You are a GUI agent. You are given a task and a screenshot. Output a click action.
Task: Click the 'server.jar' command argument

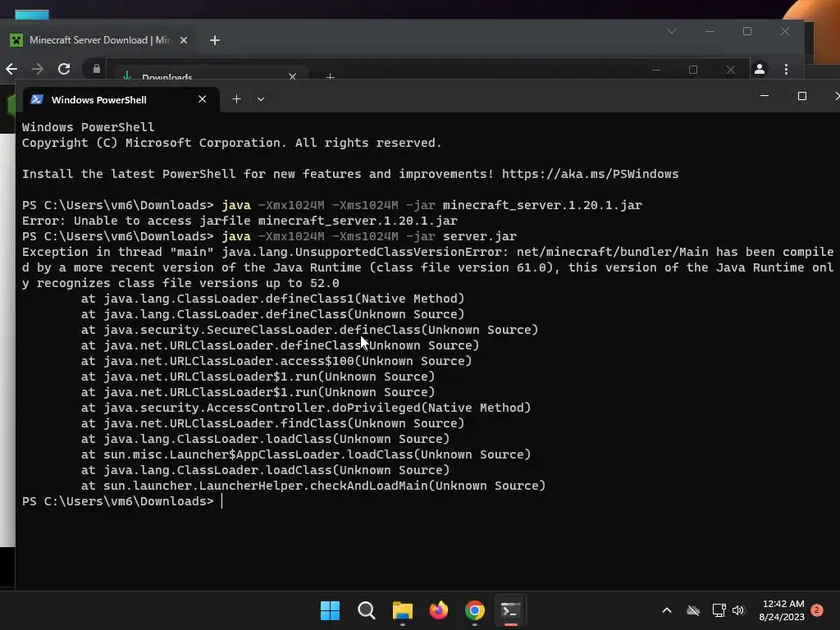(x=479, y=236)
